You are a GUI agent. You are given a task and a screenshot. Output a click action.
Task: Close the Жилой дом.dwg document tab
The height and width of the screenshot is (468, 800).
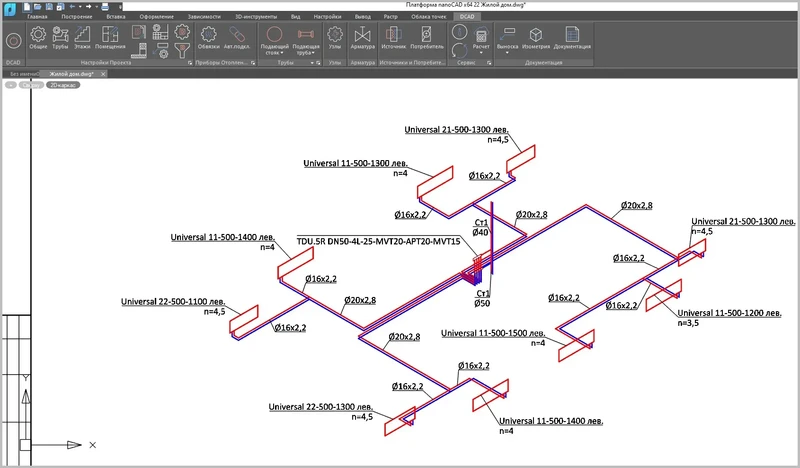click(x=104, y=74)
